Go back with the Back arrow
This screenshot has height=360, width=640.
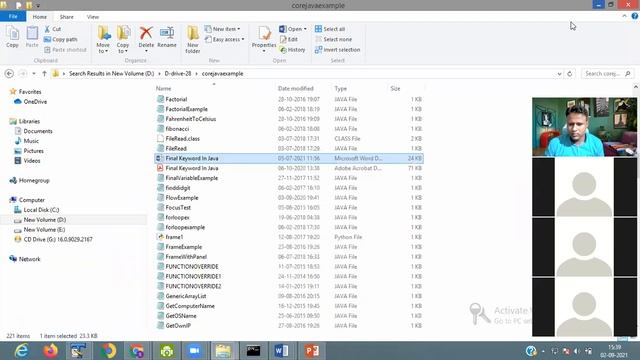[x=9, y=73]
